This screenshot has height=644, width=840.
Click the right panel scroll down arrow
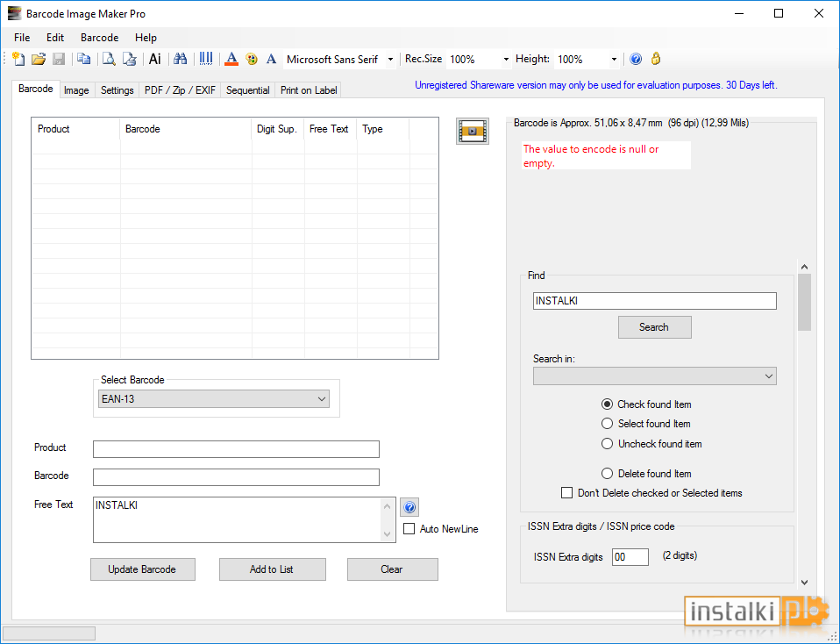804,583
